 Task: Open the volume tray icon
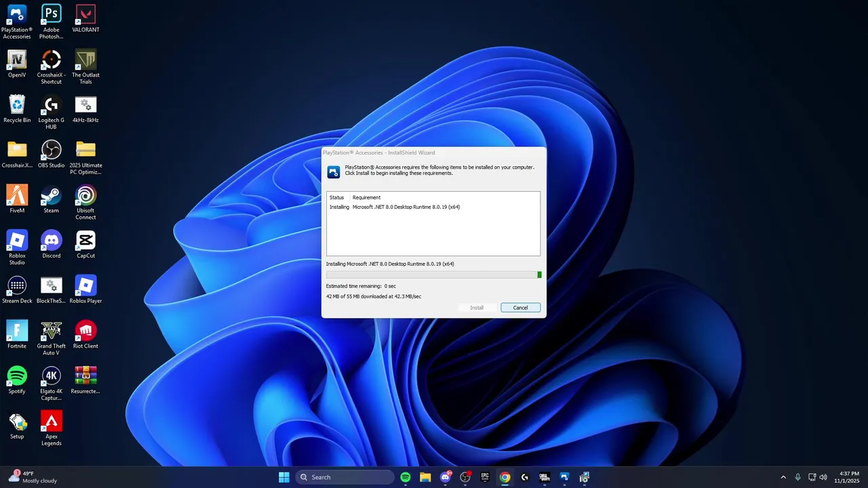823,477
